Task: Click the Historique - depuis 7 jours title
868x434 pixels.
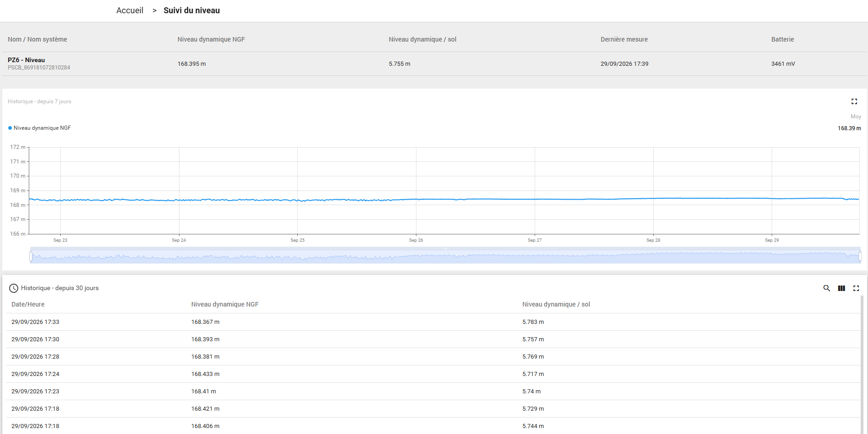Action: click(x=39, y=101)
